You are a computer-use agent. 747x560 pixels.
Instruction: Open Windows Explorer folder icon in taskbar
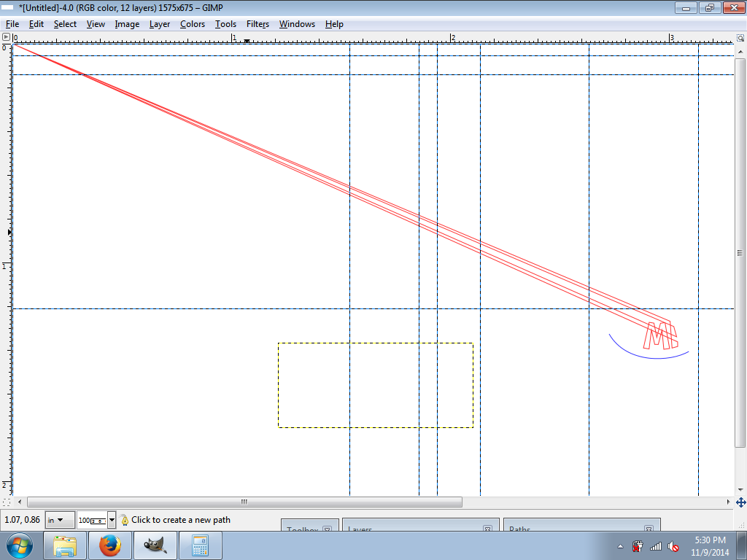point(66,545)
